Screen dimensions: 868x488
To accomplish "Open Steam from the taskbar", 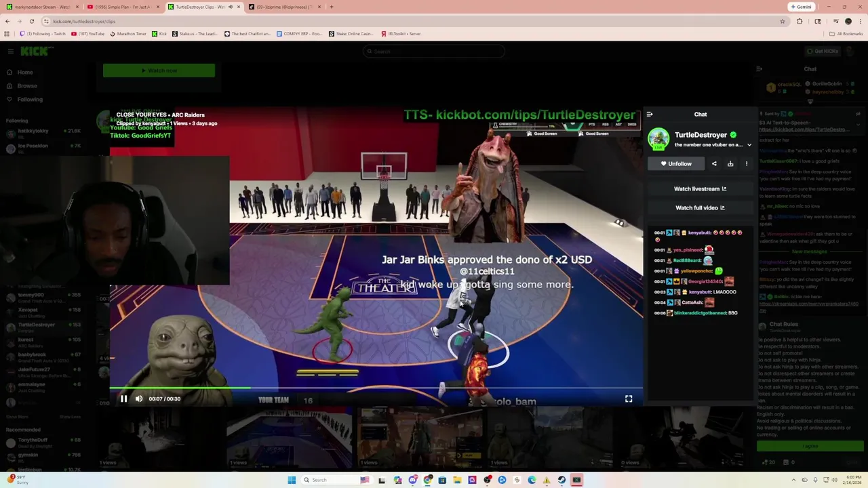I will pos(561,480).
